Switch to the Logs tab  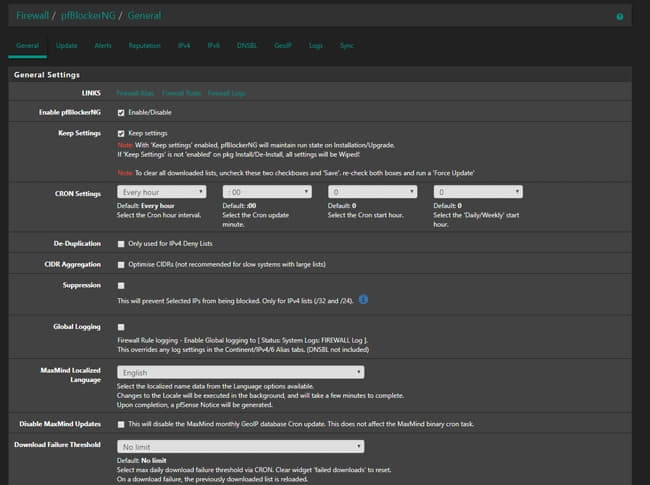coord(316,46)
